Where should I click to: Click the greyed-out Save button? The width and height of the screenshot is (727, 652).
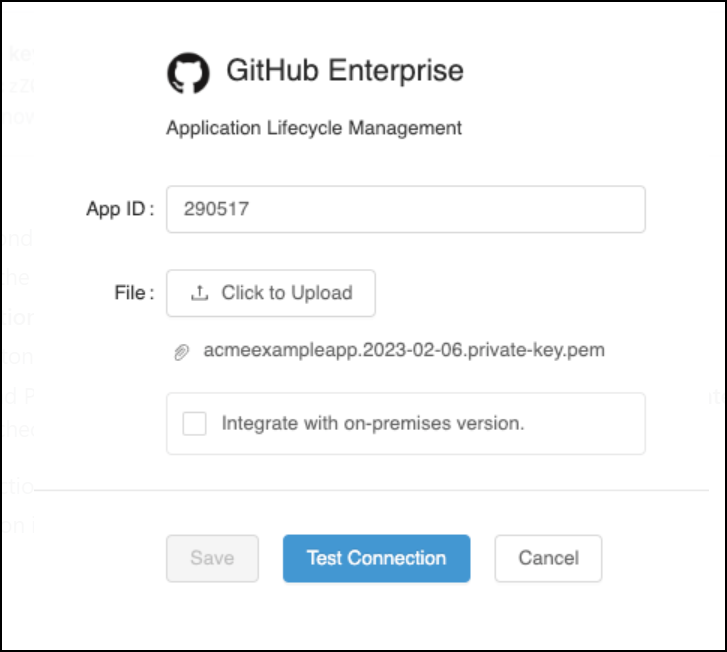click(212, 558)
